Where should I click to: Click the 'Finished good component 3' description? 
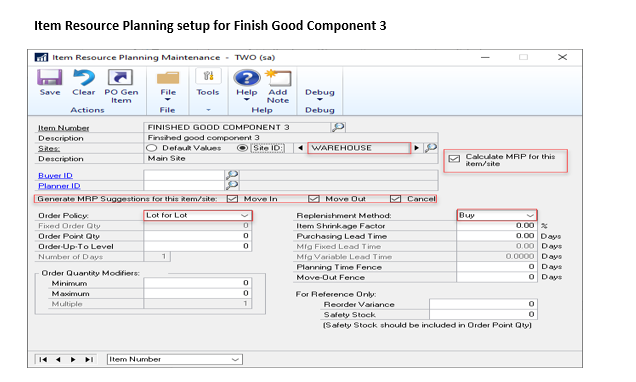click(203, 138)
